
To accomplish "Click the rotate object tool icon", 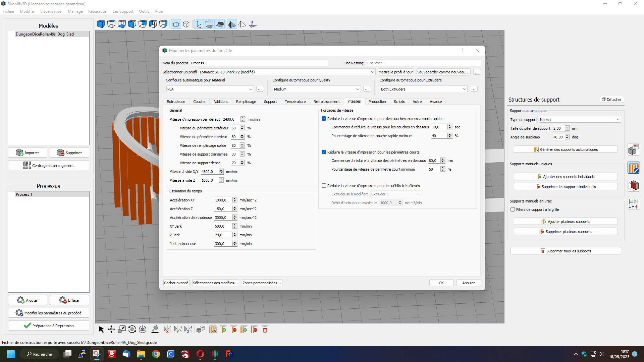I will (132, 329).
